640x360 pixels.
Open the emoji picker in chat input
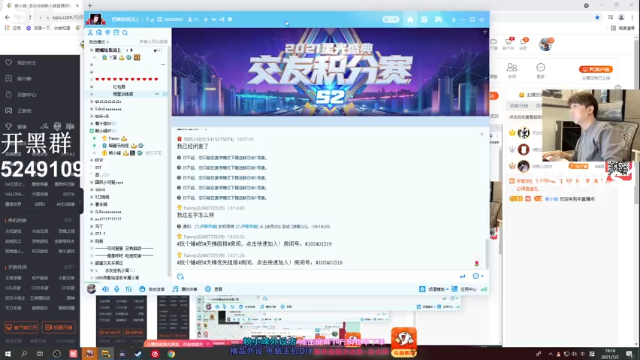(x=180, y=276)
